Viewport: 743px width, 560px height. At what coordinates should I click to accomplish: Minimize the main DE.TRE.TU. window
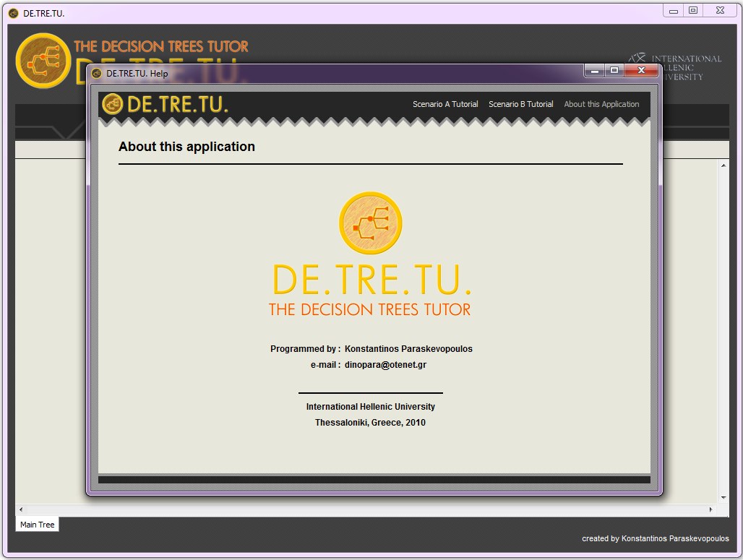point(674,11)
